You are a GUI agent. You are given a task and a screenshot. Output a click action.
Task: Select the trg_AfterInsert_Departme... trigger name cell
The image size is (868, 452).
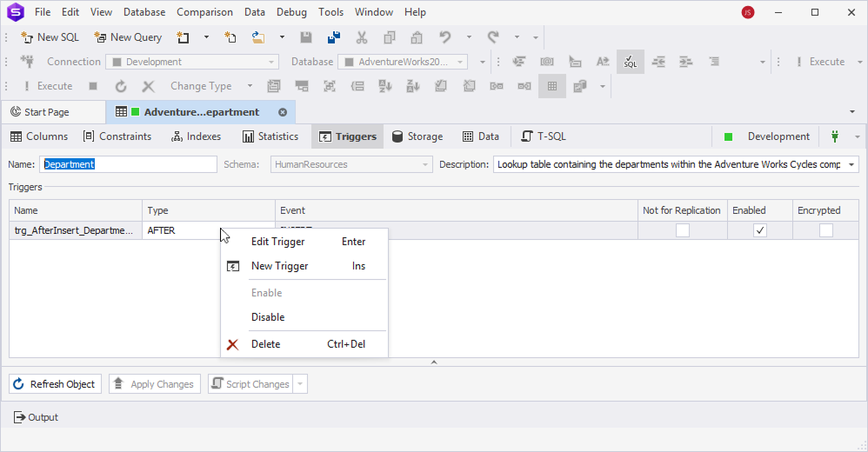pyautogui.click(x=76, y=230)
